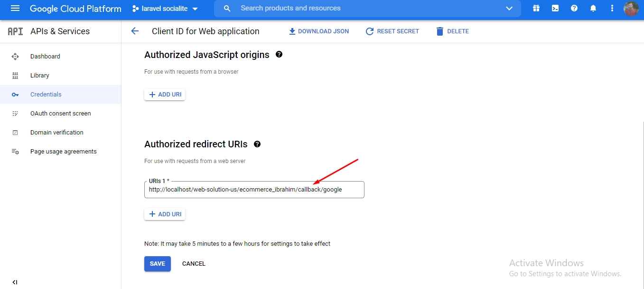
Task: Click the user account avatar
Action: (x=631, y=9)
